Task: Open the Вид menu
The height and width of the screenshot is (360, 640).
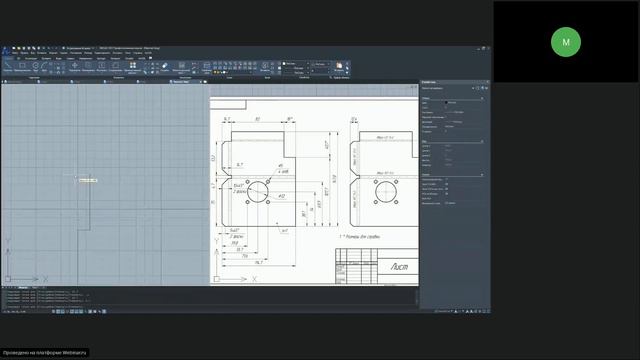Action: pyautogui.click(x=33, y=53)
